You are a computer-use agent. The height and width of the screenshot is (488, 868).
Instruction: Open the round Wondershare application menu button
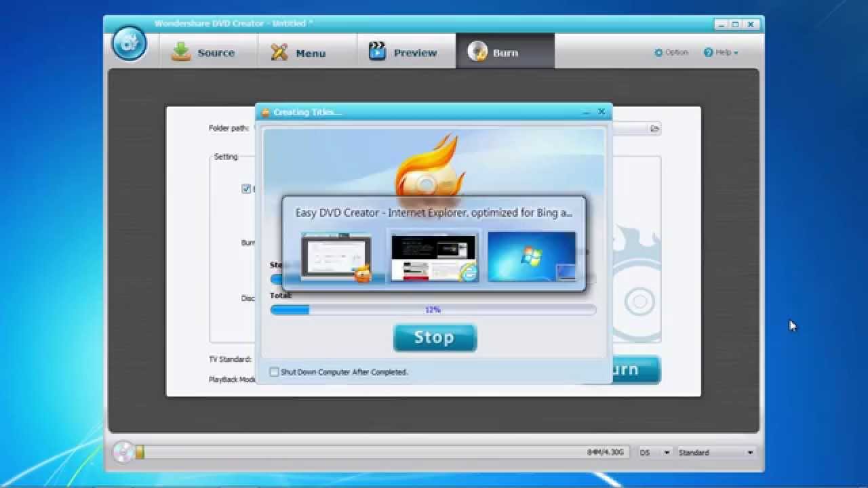point(128,43)
